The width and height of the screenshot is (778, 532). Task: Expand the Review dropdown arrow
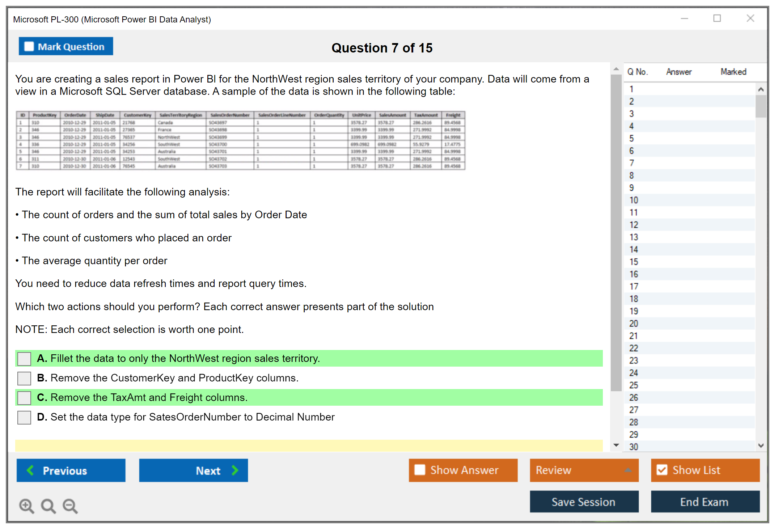tap(628, 470)
